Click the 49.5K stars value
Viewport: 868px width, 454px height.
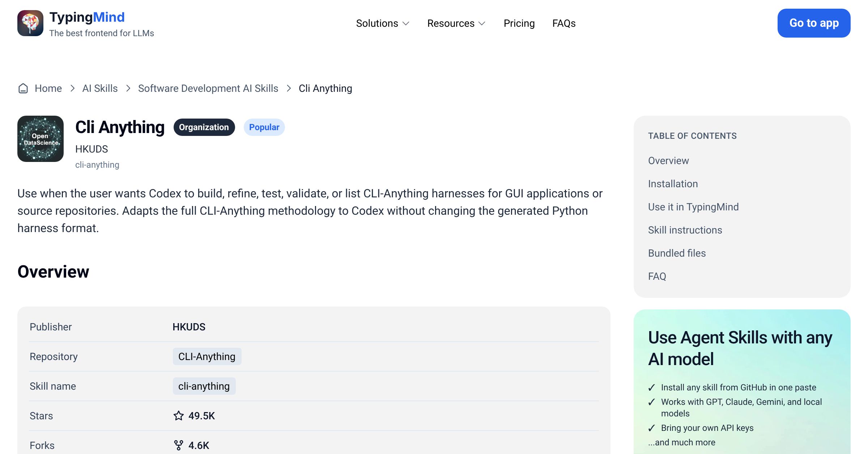coord(201,416)
